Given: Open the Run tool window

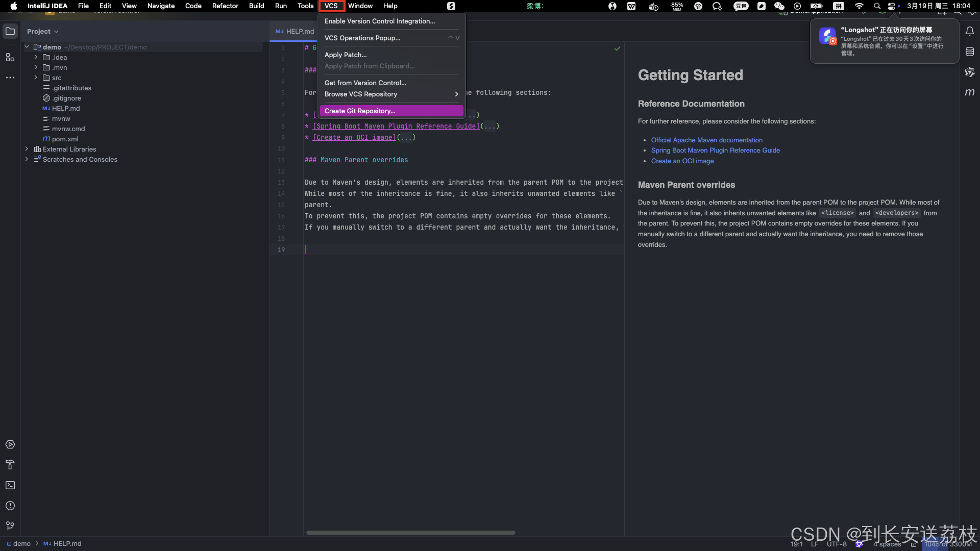Looking at the screenshot, I should coord(10,444).
